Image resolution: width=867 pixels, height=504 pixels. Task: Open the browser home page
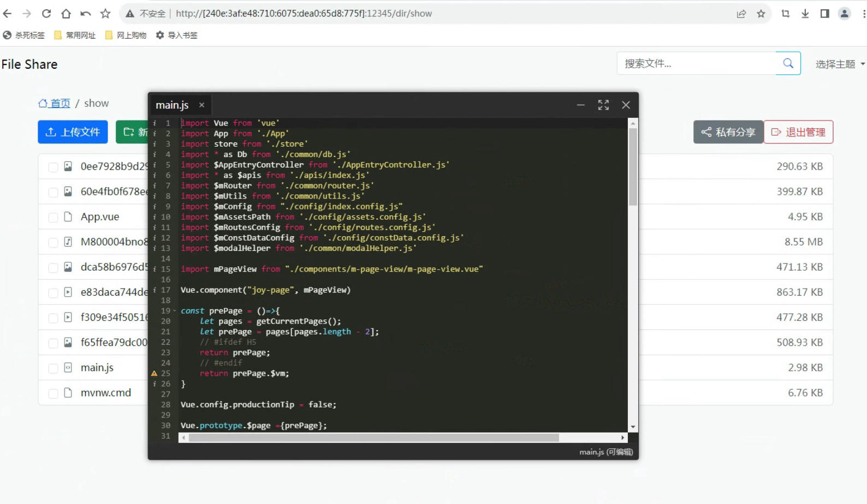[66, 14]
